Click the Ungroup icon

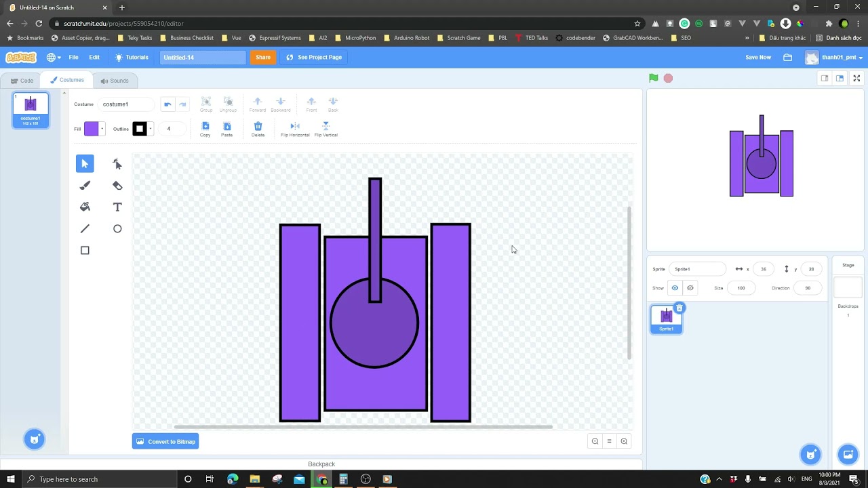click(228, 104)
